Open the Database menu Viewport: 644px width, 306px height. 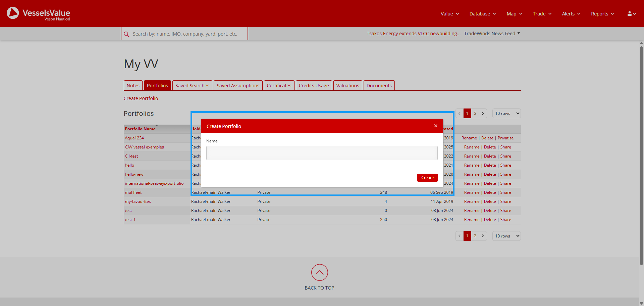coord(482,14)
